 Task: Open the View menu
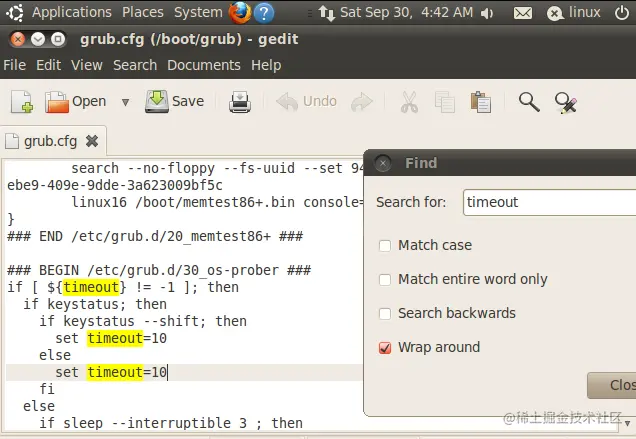tap(87, 65)
